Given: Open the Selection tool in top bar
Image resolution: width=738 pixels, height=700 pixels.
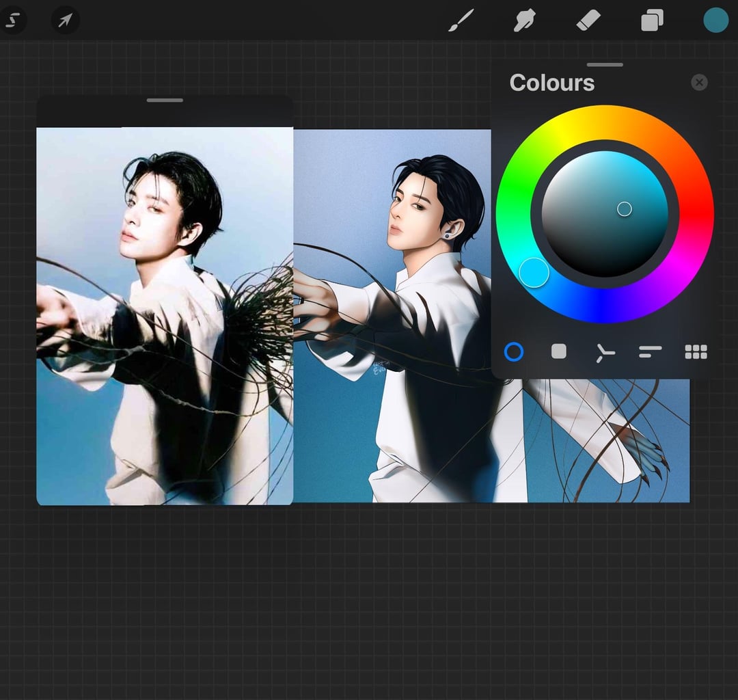Looking at the screenshot, I should 13,20.
